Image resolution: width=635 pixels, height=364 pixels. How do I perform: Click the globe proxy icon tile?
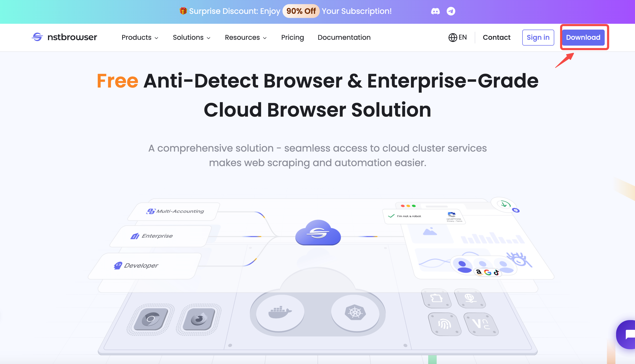pyautogui.click(x=470, y=298)
